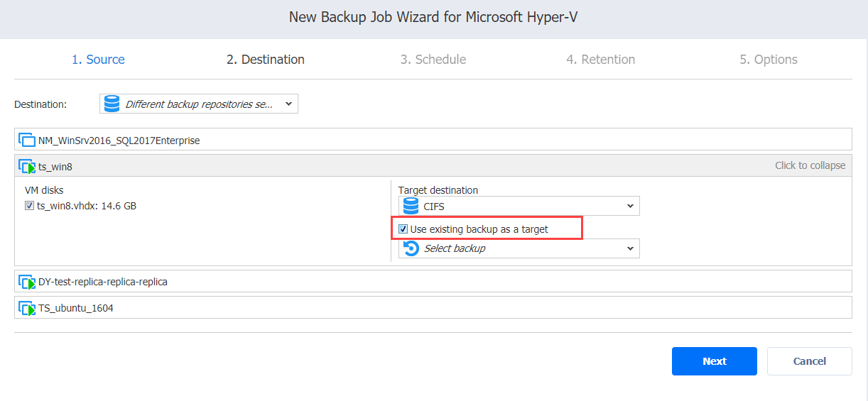
Task: Open the 4. Retention step
Action: click(x=601, y=60)
